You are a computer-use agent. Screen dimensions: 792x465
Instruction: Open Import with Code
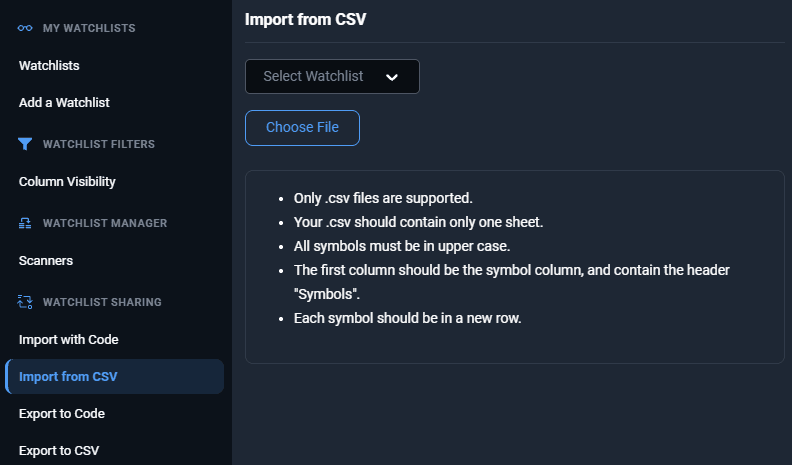tap(69, 340)
